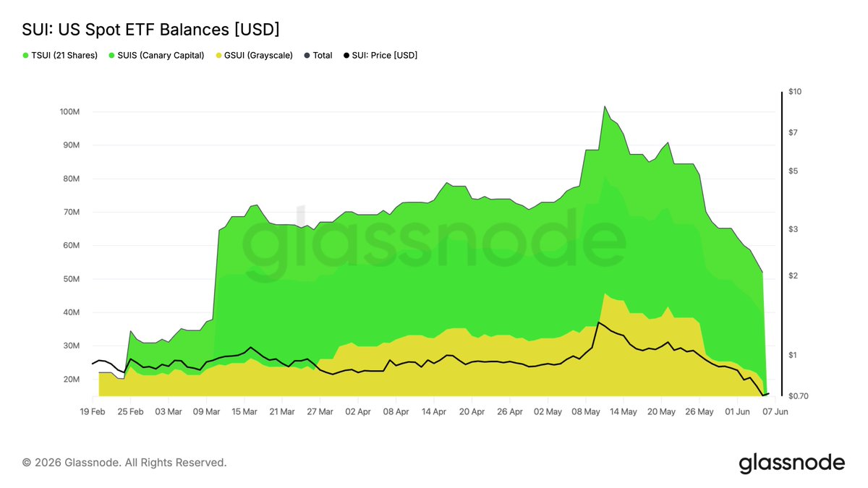Click the 50M left axis label

[x=71, y=279]
